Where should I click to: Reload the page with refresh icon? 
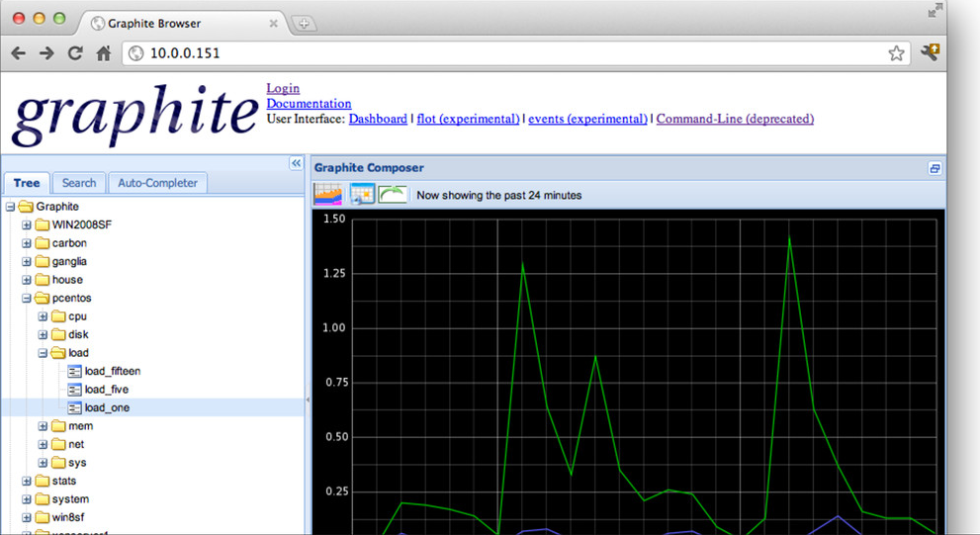click(x=75, y=53)
